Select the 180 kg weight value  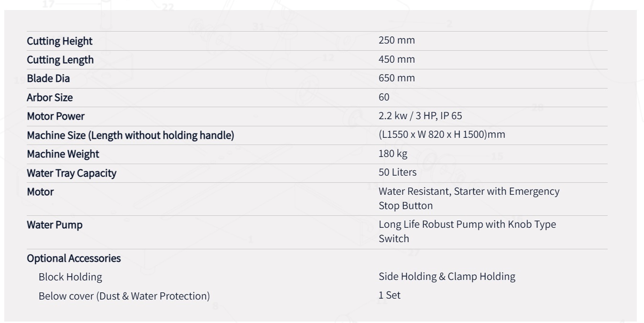tap(393, 154)
